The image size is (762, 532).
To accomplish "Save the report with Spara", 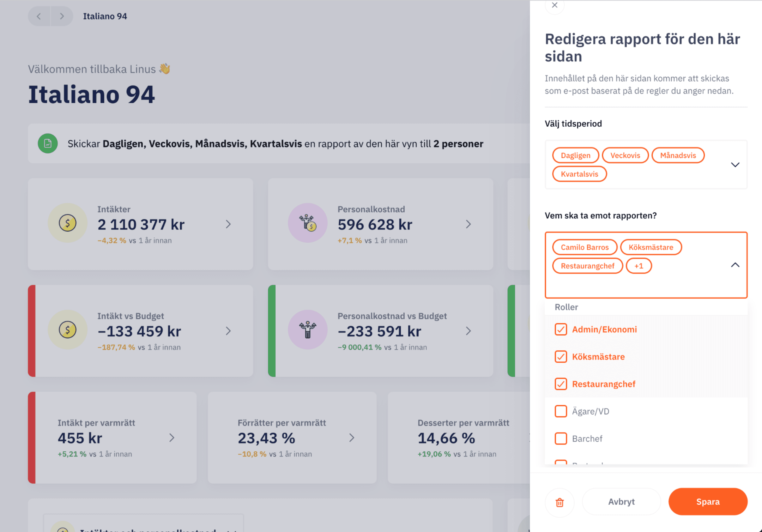I will pyautogui.click(x=708, y=502).
